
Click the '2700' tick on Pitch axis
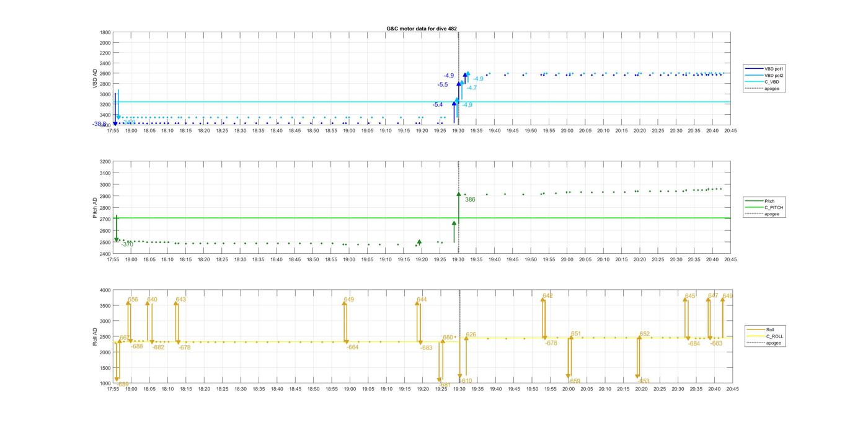click(105, 219)
